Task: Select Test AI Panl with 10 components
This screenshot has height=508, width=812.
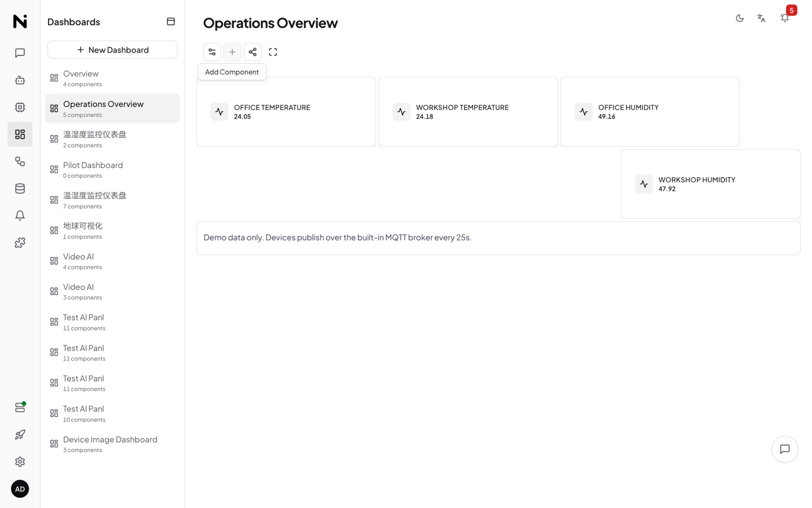Action: 112,413
